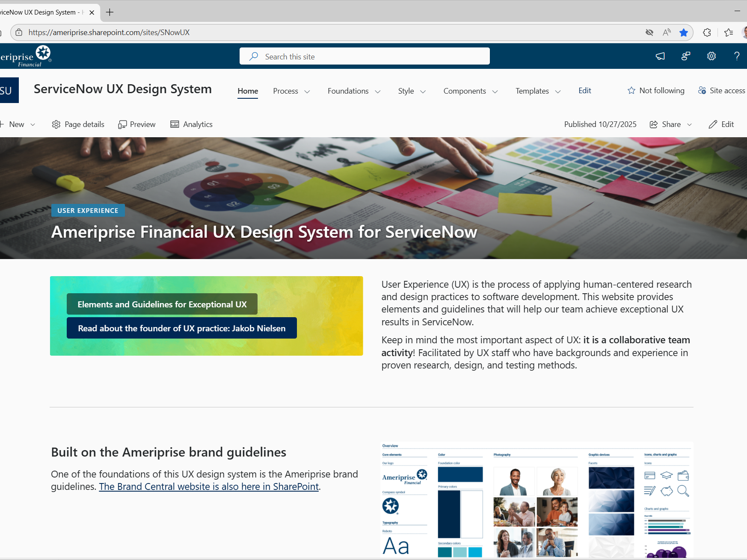Close the ServiceNow UX Design System tab

92,12
